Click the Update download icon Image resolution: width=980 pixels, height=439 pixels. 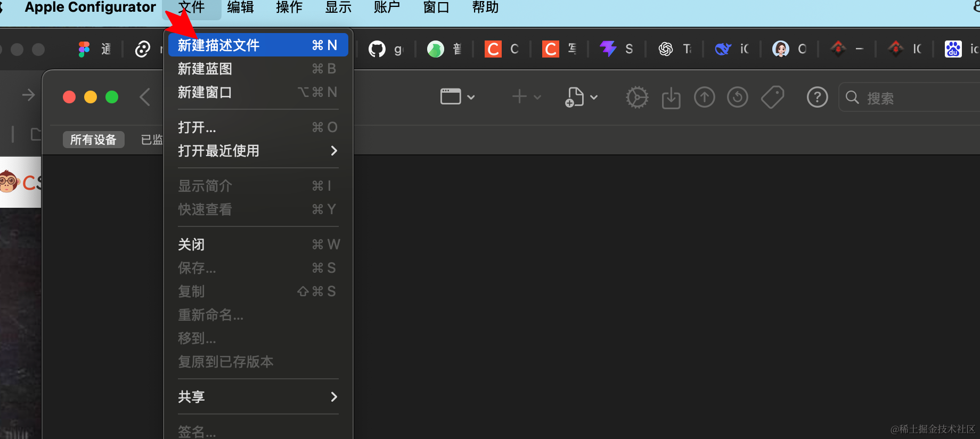[671, 98]
